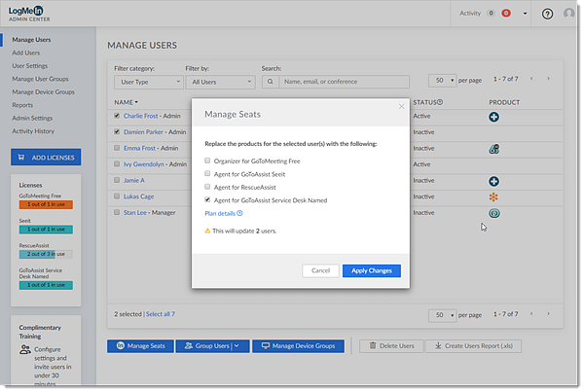Check Agent for GoToAssist Seeit

click(207, 173)
